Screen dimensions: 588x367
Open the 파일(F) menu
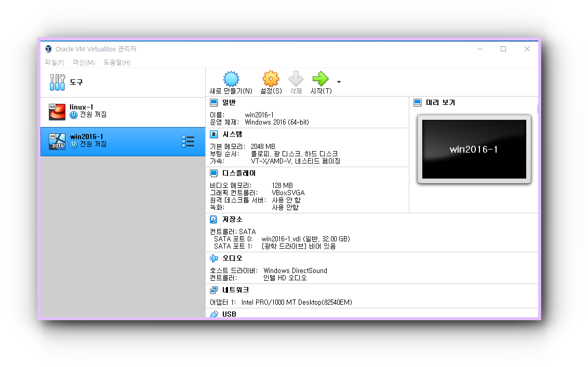click(x=55, y=63)
